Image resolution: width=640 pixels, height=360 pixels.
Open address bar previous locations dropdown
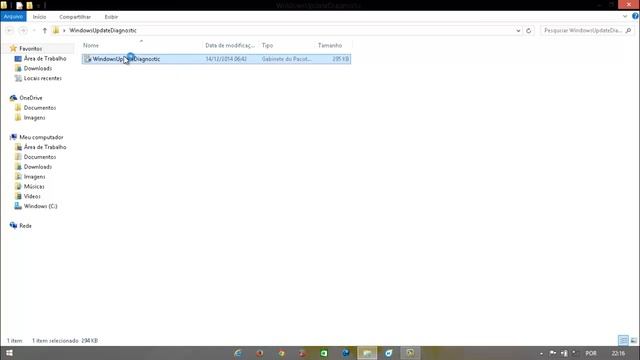pyautogui.click(x=518, y=31)
